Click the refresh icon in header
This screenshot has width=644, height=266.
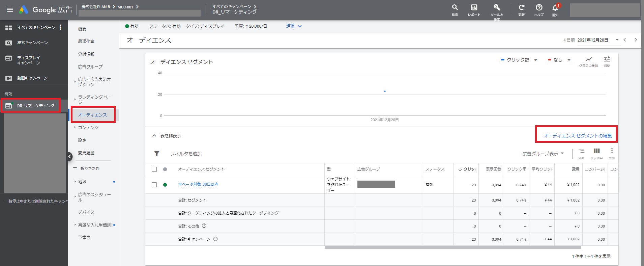coord(521,8)
